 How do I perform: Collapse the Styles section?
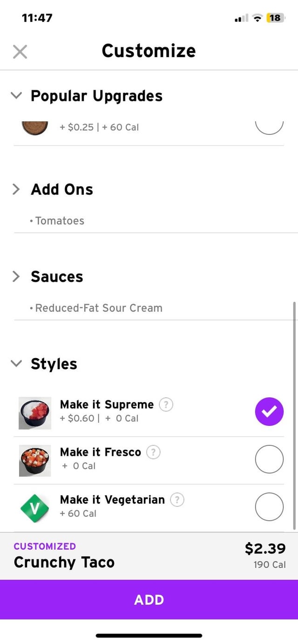pos(16,364)
